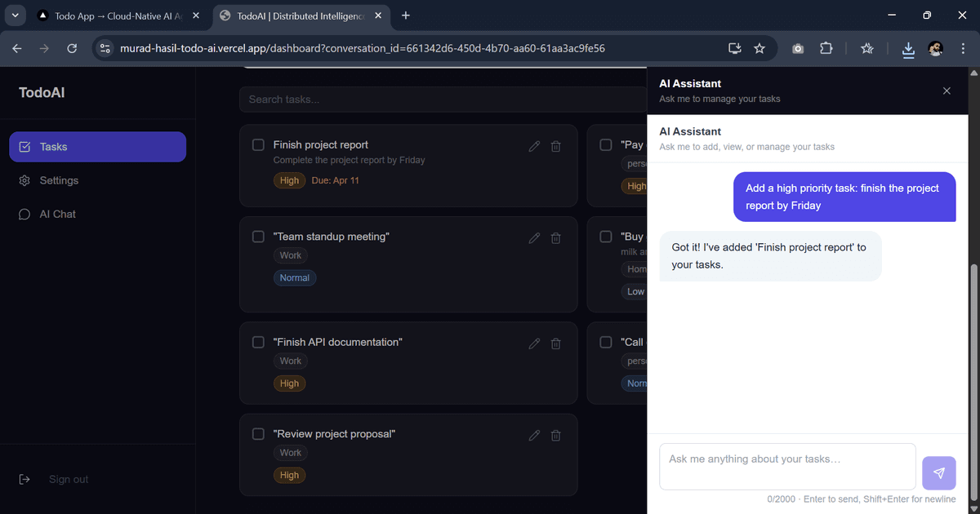Close the AI Assistant panel
The height and width of the screenshot is (514, 980).
click(947, 91)
